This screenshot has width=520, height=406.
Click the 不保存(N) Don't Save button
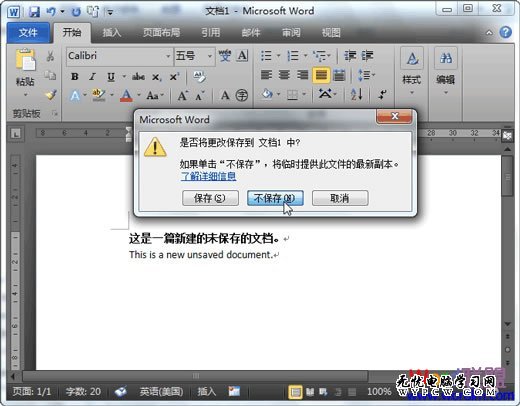click(275, 198)
